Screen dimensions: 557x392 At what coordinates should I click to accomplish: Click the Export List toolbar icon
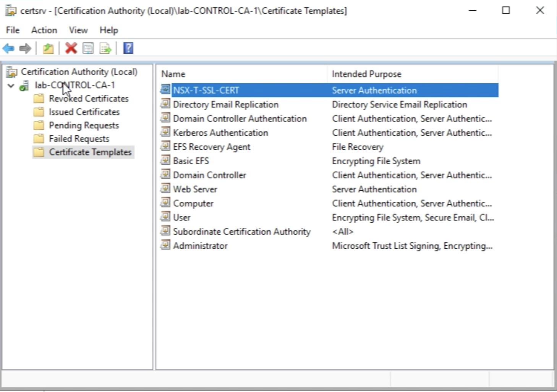tap(105, 49)
